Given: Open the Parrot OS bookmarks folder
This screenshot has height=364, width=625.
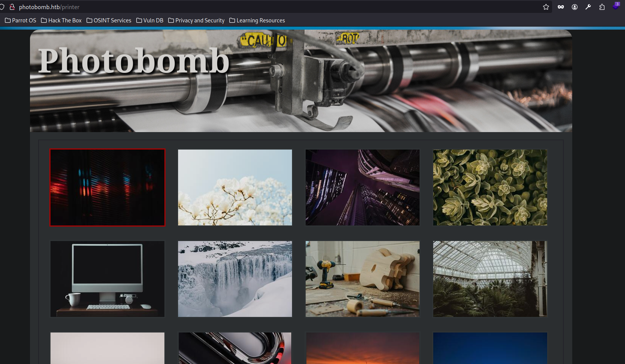Looking at the screenshot, I should pos(21,20).
